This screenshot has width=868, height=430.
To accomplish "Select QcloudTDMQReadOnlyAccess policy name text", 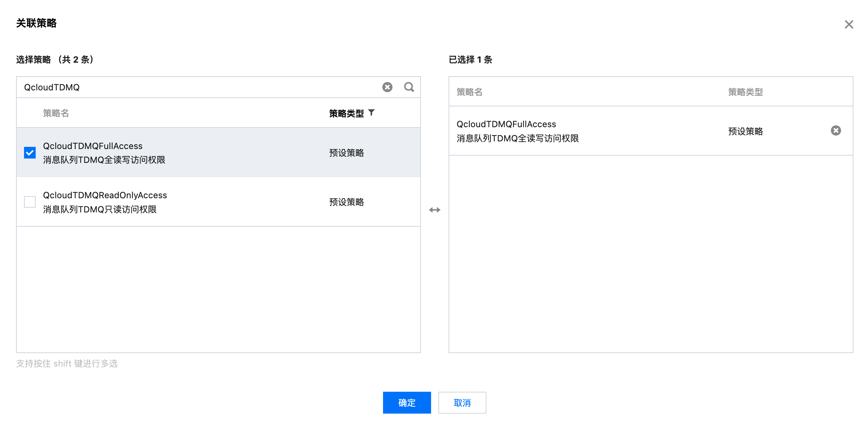I will [x=105, y=195].
